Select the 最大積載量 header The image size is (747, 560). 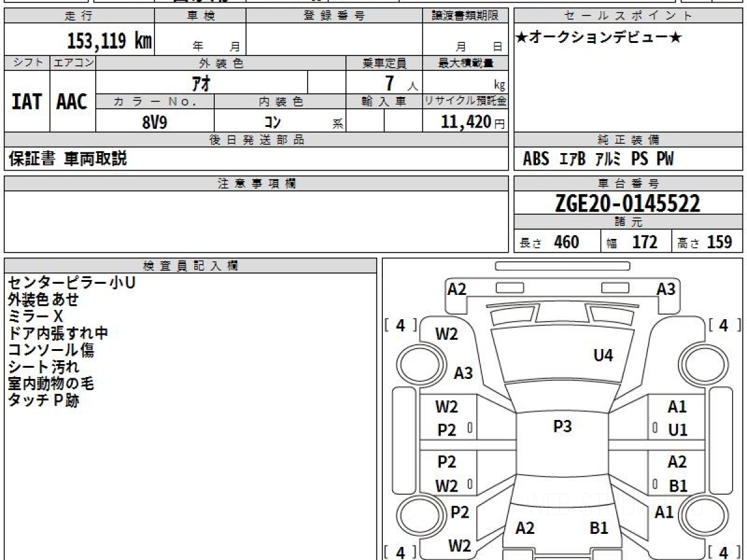point(465,63)
